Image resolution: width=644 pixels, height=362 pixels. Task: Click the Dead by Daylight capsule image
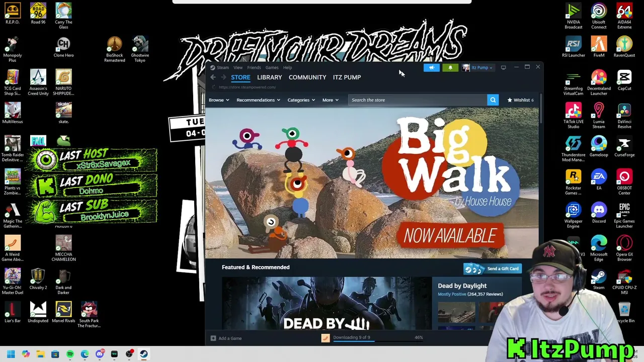(x=327, y=304)
